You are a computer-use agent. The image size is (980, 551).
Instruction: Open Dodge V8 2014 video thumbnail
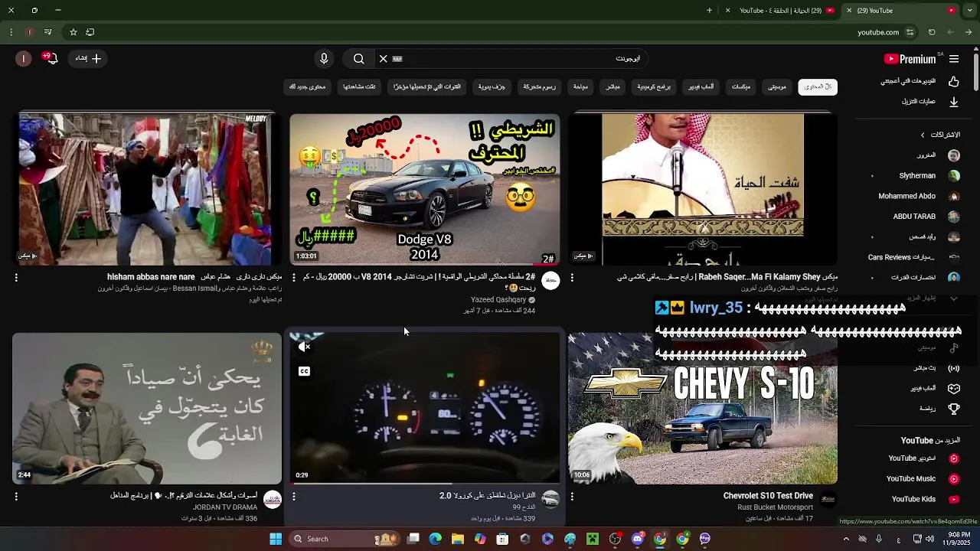click(425, 190)
